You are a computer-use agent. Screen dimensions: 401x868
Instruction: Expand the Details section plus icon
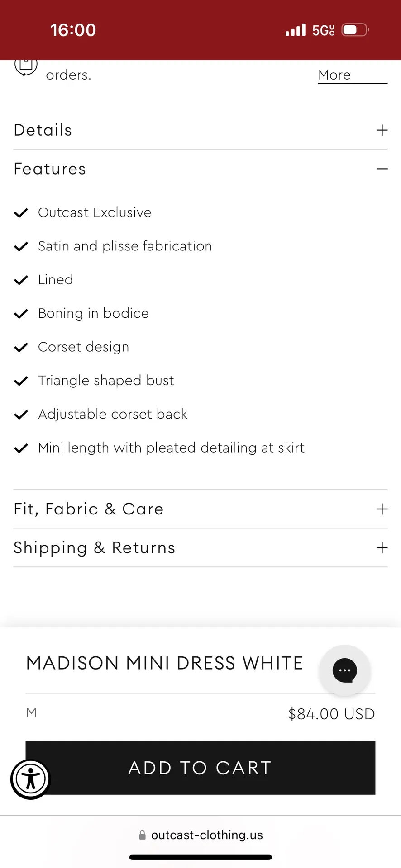[x=382, y=130]
